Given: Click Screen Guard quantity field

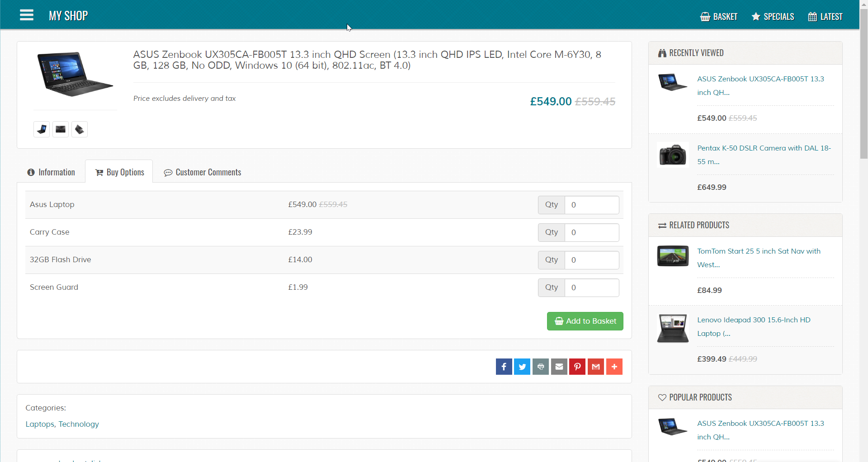Looking at the screenshot, I should click(592, 288).
